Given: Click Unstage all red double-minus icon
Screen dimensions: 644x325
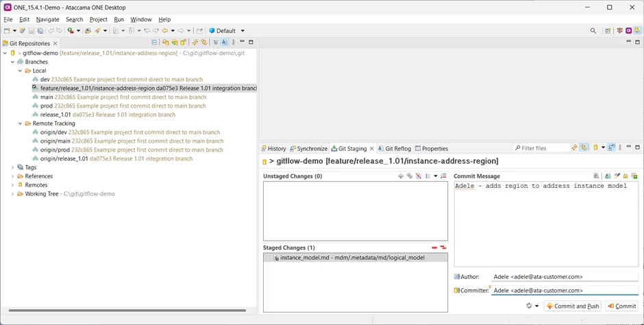Looking at the screenshot, I should [x=443, y=248].
